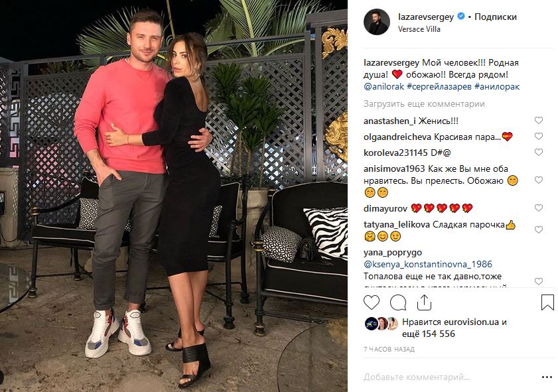Like anastashen_i's comment

click(539, 121)
